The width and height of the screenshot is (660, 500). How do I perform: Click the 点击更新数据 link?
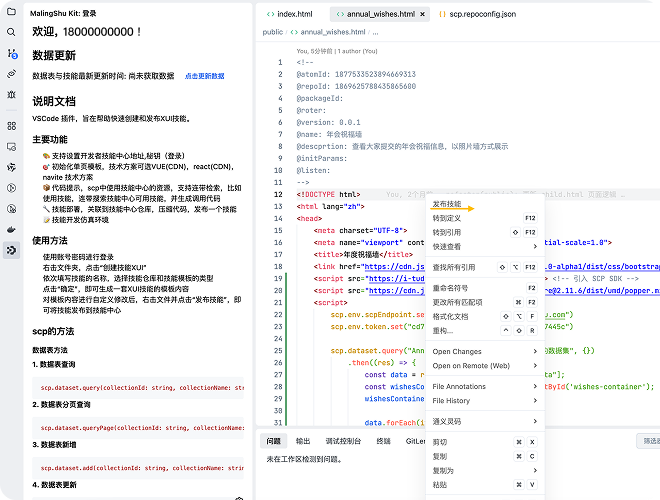[x=205, y=76]
